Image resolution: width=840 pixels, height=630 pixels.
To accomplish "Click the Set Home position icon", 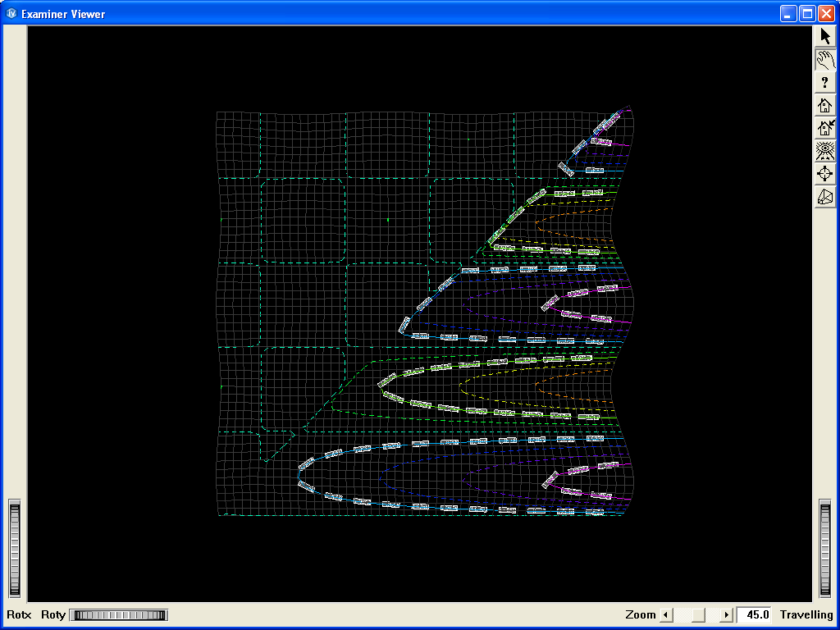I will tap(825, 128).
